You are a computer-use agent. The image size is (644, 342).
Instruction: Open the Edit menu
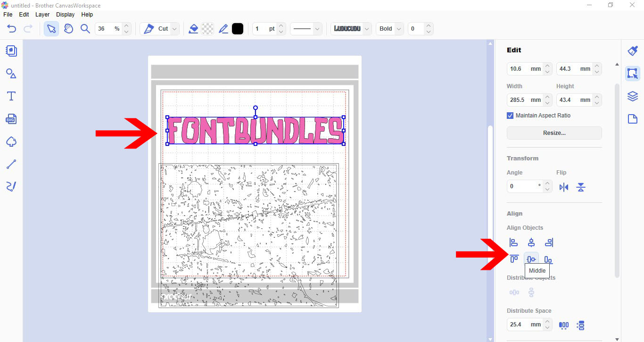pos(24,15)
